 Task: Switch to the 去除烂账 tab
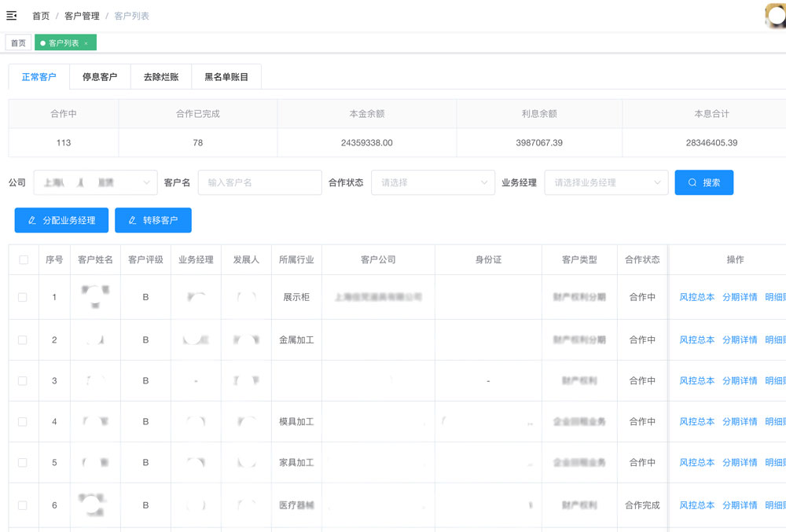pos(160,77)
